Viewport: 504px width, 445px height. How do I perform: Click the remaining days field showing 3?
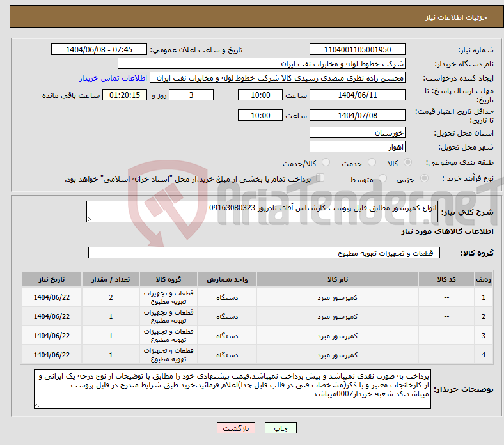point(191,95)
